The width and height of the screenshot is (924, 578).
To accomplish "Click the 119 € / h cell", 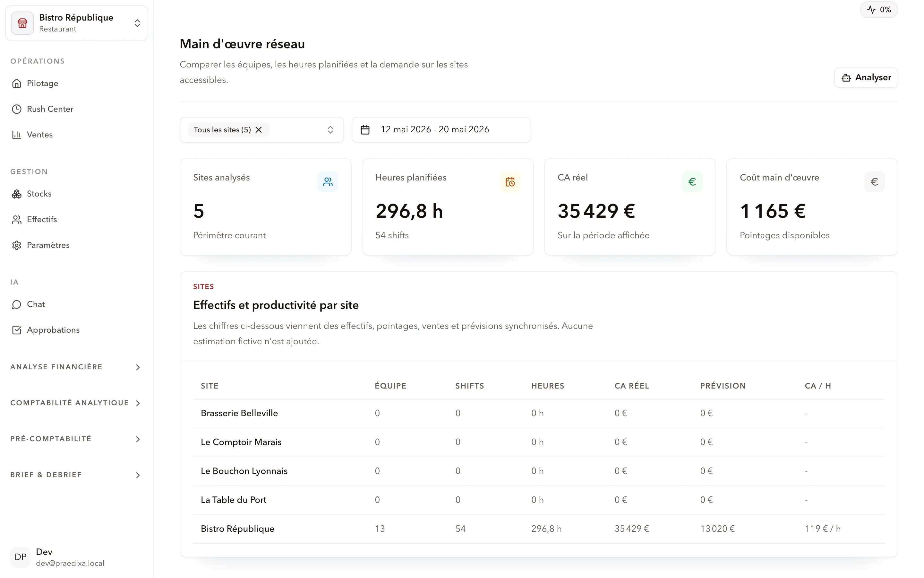I will [x=822, y=529].
